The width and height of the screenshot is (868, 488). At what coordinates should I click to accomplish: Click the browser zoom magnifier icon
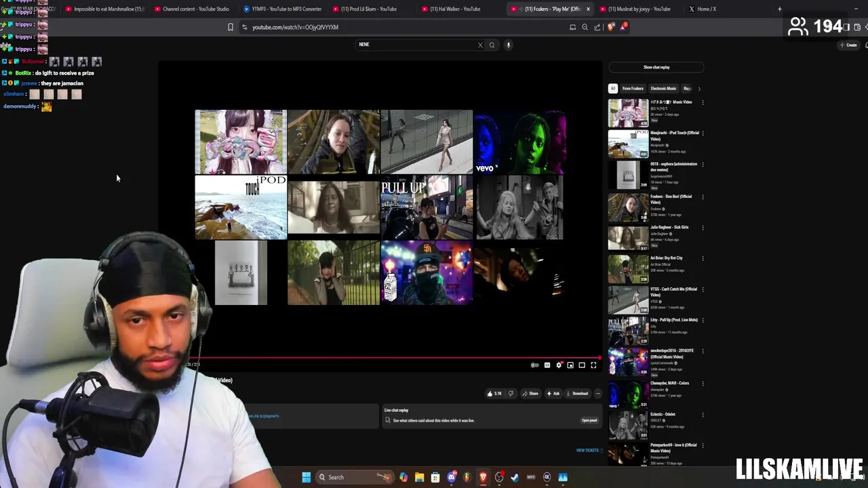[x=585, y=27]
